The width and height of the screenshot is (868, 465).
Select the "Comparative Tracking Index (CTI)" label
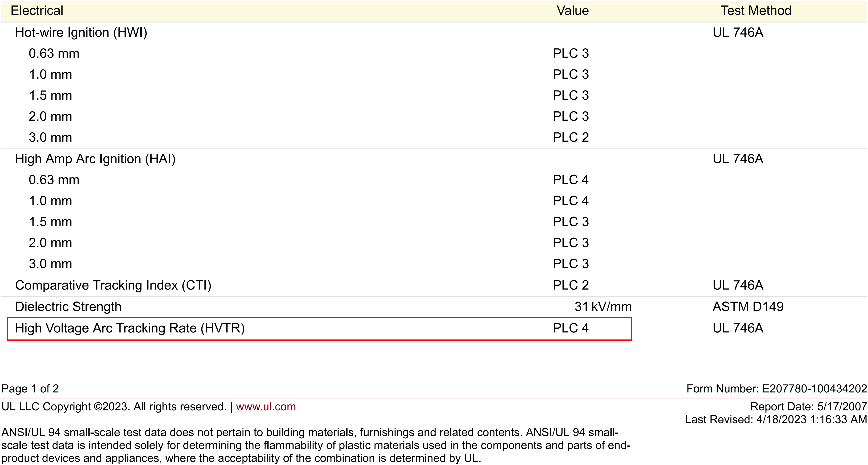[x=113, y=286]
